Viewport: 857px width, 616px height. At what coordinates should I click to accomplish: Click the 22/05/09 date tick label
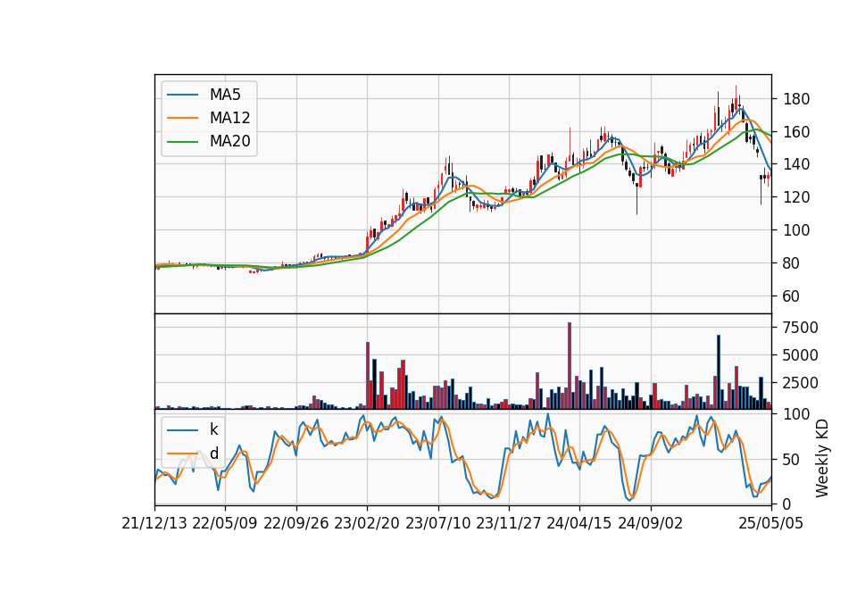pos(225,523)
